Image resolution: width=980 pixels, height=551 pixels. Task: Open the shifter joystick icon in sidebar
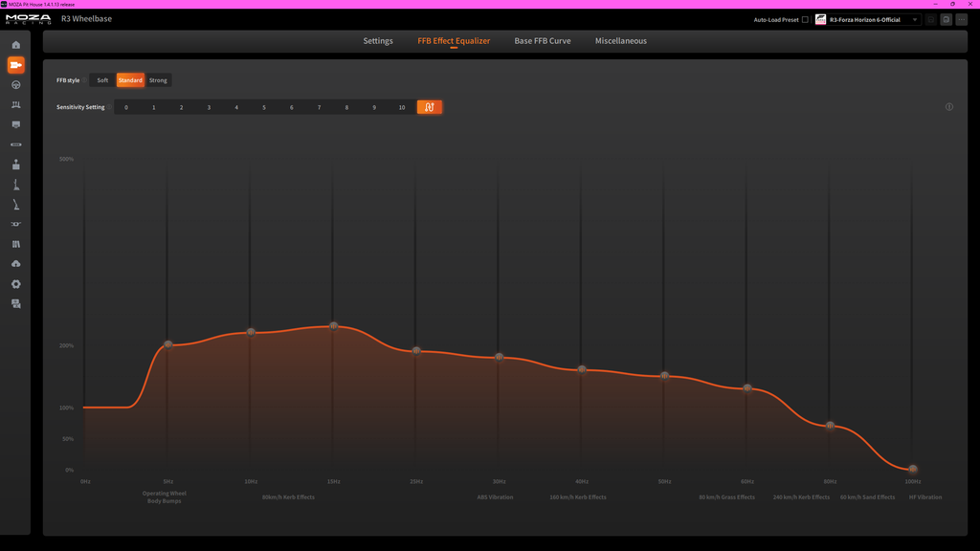click(16, 165)
